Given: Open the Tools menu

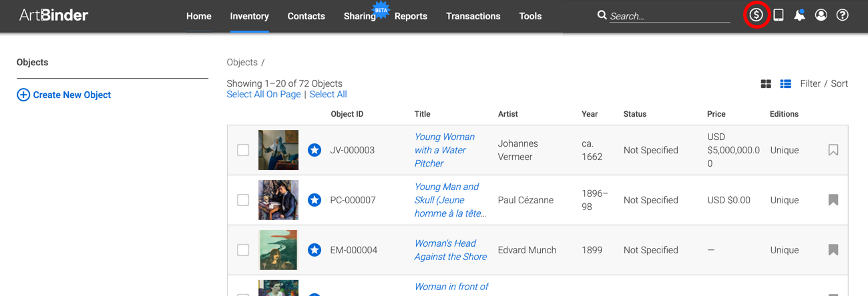Looking at the screenshot, I should [x=530, y=16].
